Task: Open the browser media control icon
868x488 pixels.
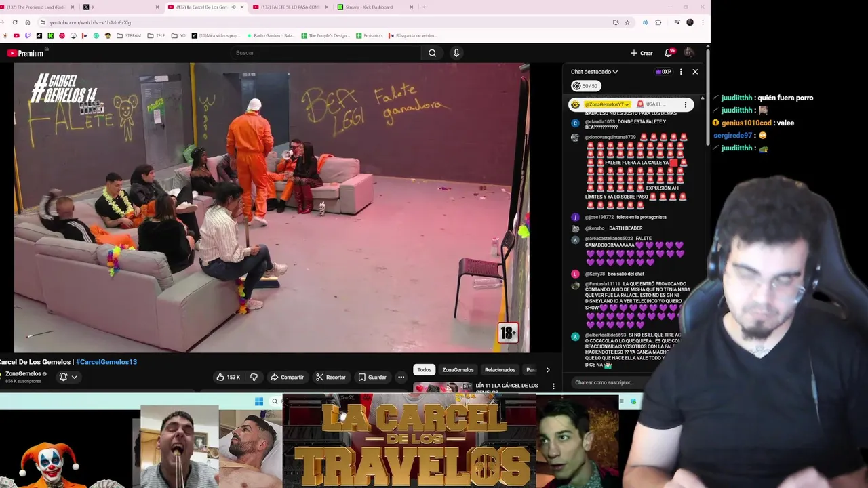Action: point(677,22)
